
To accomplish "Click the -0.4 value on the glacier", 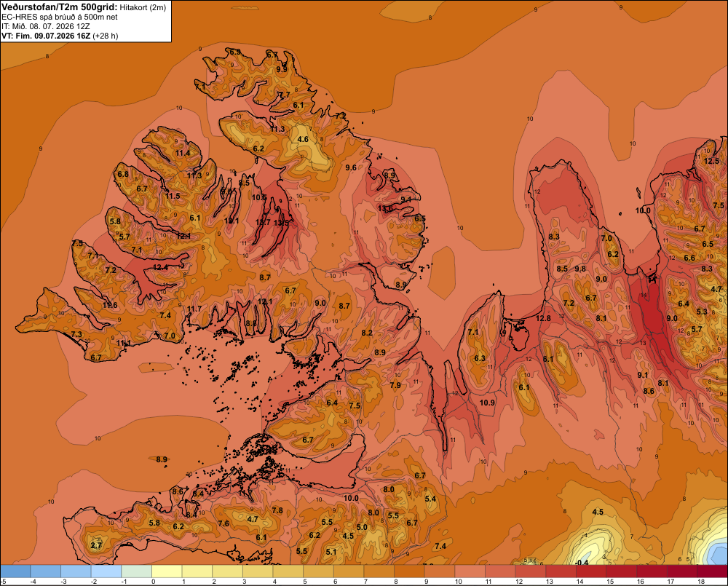I will (x=581, y=562).
